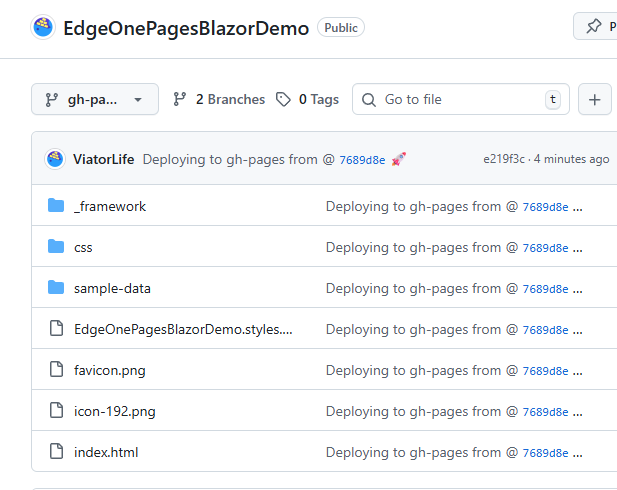The image size is (617, 490).
Task: Click commit message text in styles file row
Action: 422,329
